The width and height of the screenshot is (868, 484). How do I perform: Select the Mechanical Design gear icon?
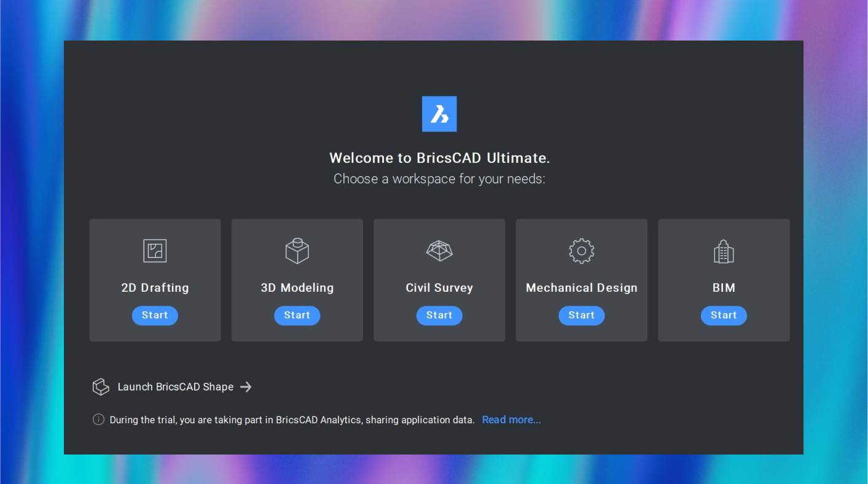(x=582, y=251)
